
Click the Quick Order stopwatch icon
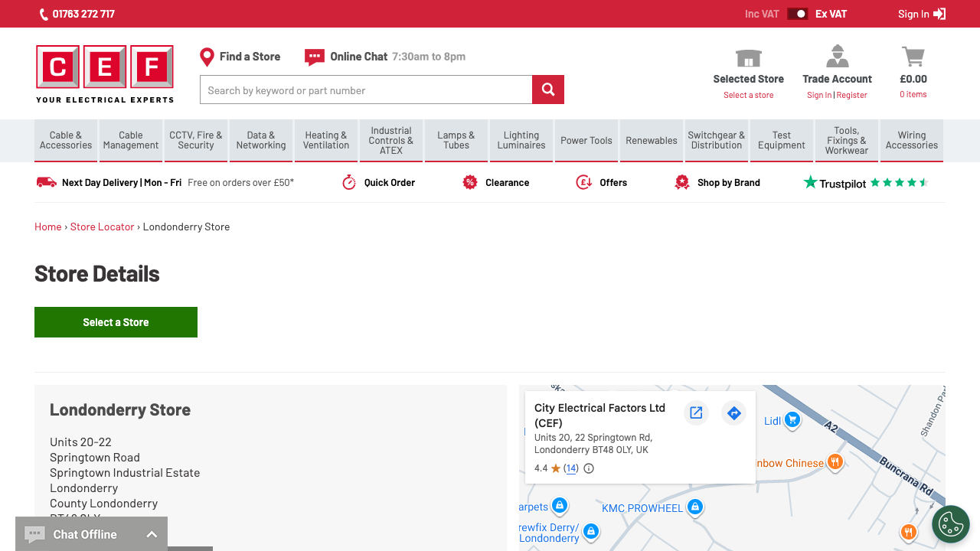click(349, 182)
